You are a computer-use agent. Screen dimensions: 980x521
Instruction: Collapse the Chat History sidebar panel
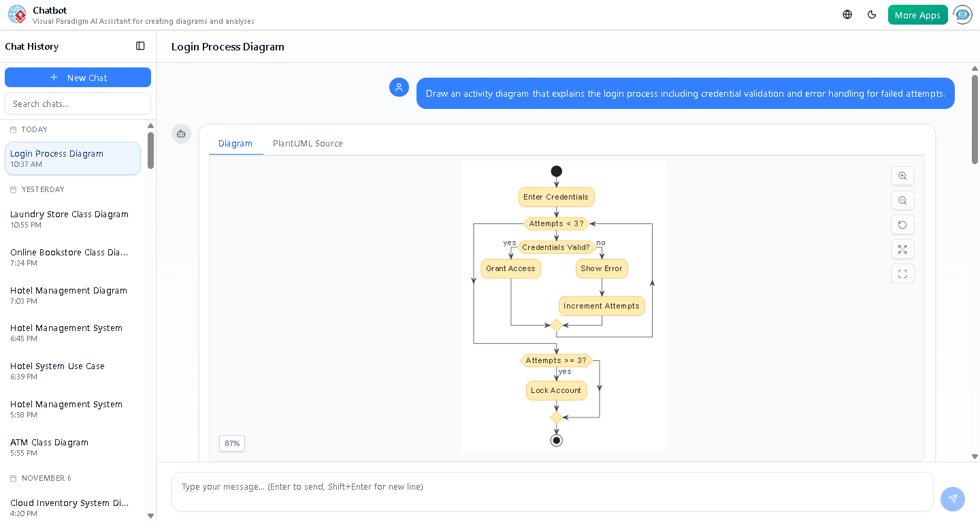click(140, 46)
